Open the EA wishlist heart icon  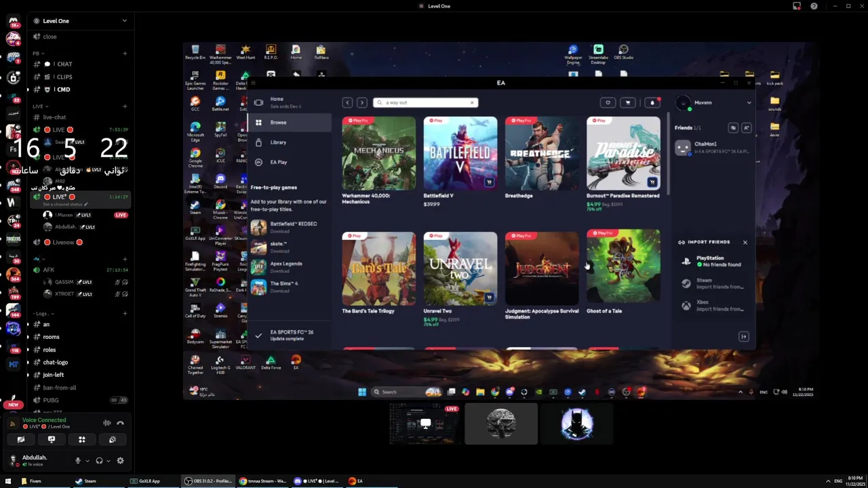click(608, 102)
